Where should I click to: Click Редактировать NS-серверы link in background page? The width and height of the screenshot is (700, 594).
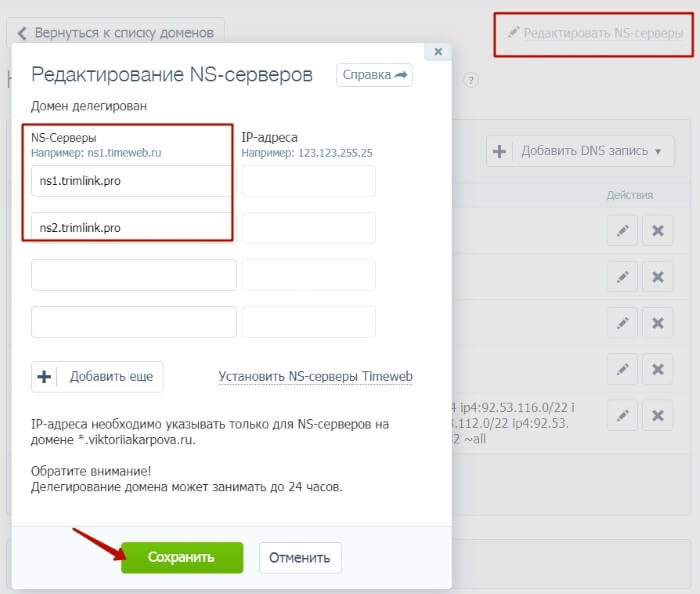[x=596, y=33]
